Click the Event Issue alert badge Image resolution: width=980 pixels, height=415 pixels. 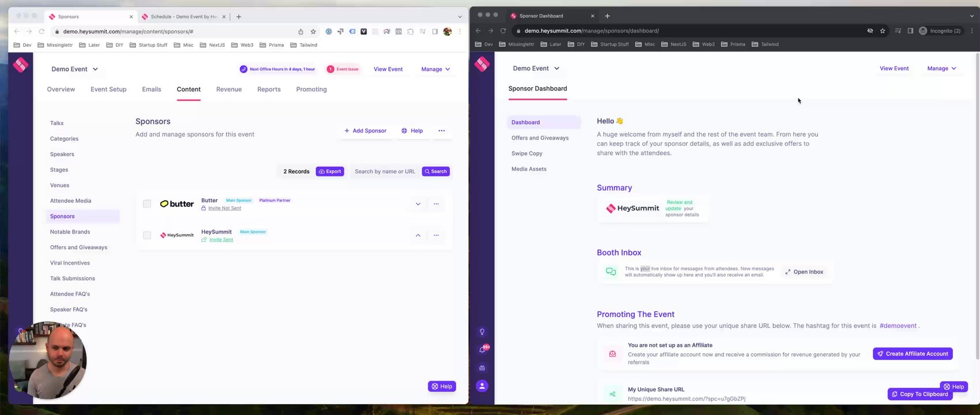coord(343,69)
